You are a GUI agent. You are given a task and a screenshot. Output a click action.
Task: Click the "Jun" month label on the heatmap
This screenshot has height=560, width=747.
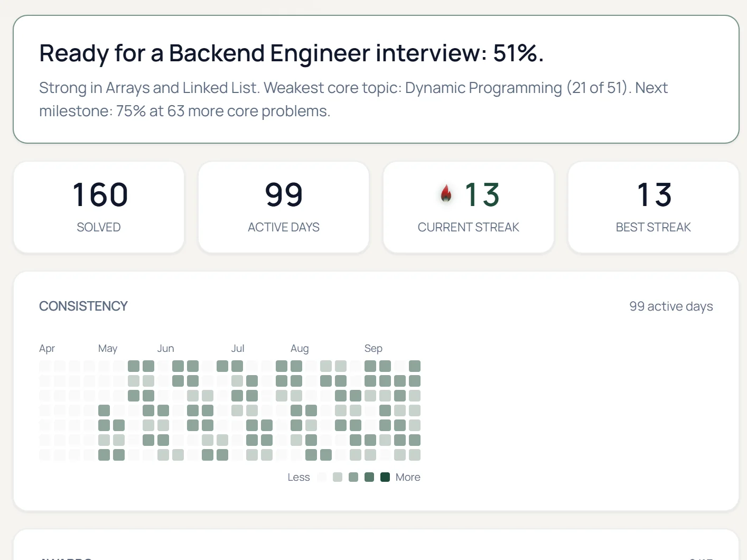tap(166, 348)
